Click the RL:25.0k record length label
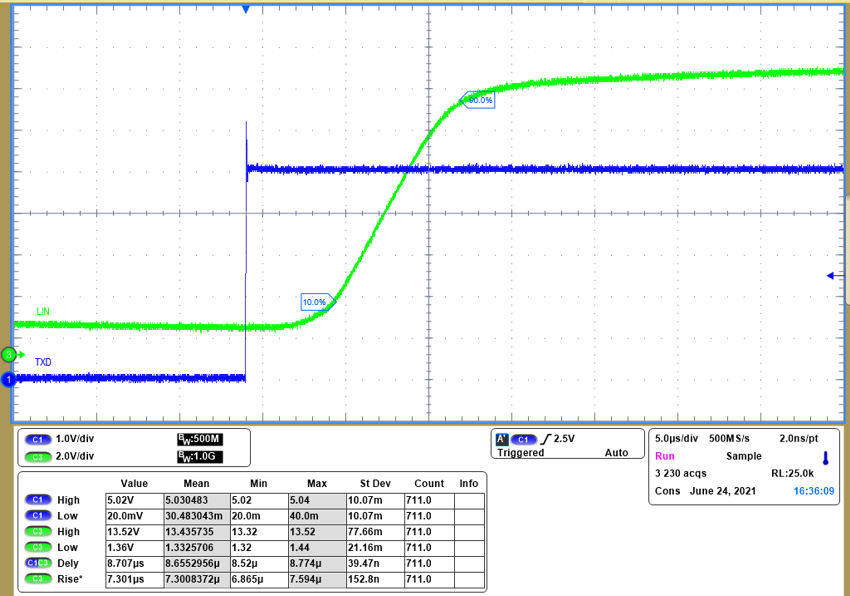Image resolution: width=850 pixels, height=596 pixels. [790, 473]
